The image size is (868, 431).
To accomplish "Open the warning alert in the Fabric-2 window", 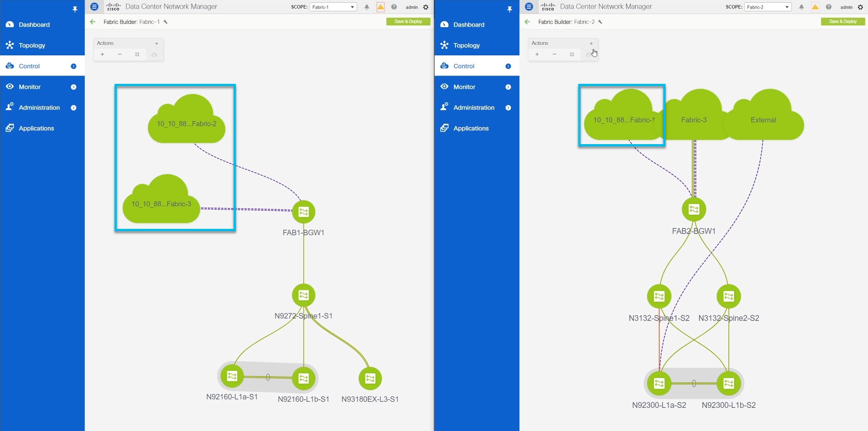I will point(815,7).
